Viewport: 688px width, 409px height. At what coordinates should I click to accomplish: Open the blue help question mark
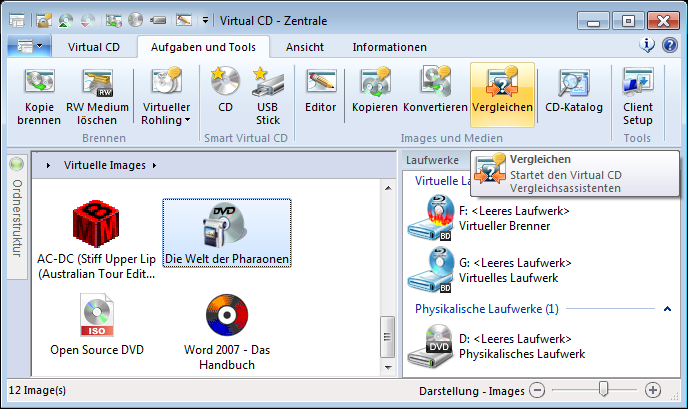click(x=670, y=45)
